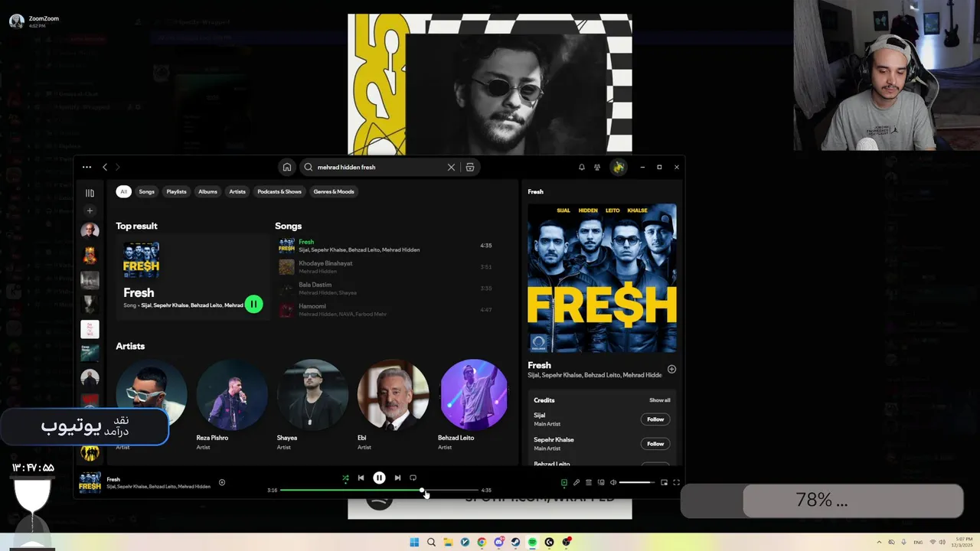The width and height of the screenshot is (980, 551).
Task: Open the clock showing 5:07 PM
Action: (x=962, y=542)
